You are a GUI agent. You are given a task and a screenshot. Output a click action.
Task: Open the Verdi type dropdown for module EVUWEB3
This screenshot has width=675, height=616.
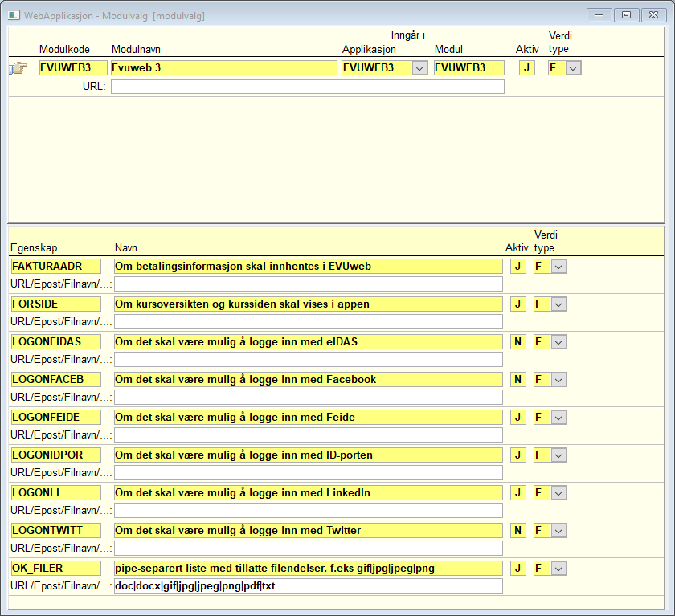pos(573,68)
